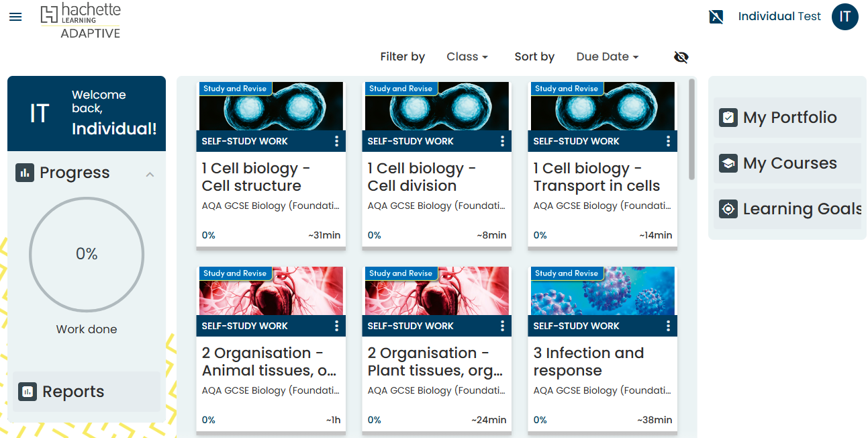This screenshot has width=868, height=438.
Task: Click the My Portfolio clipboard icon
Action: point(728,118)
